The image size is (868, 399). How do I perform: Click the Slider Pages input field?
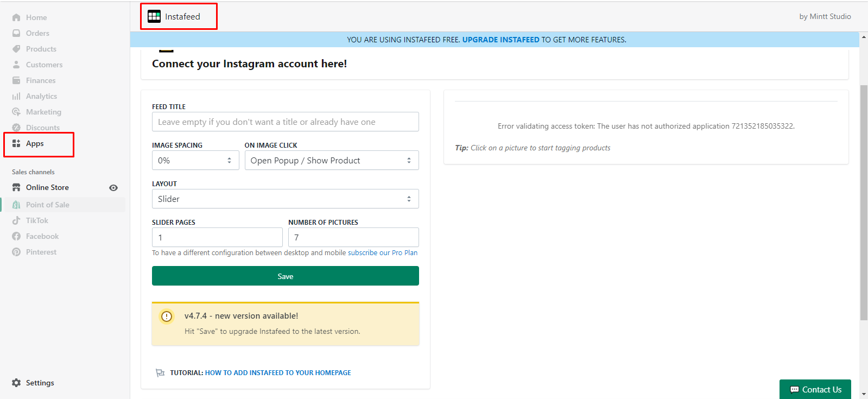pos(217,237)
